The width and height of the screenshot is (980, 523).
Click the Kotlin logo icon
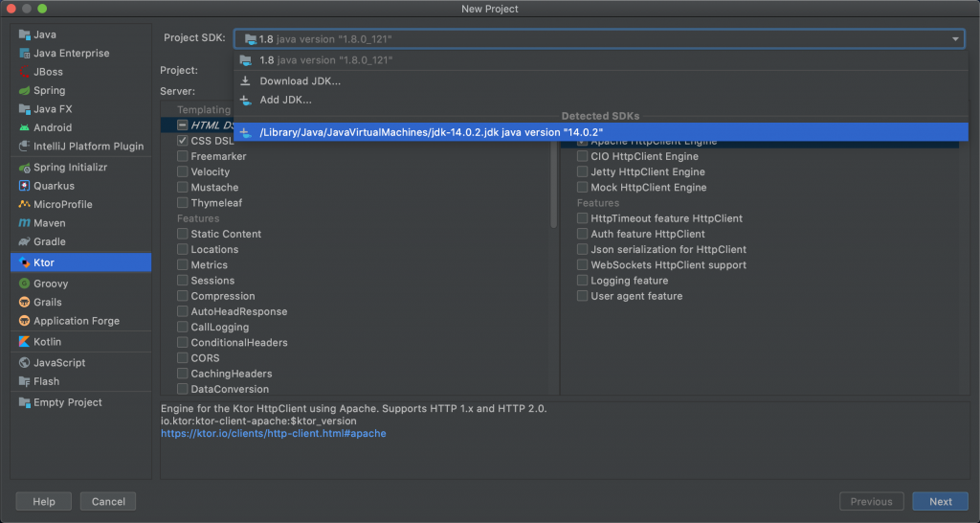coord(24,342)
